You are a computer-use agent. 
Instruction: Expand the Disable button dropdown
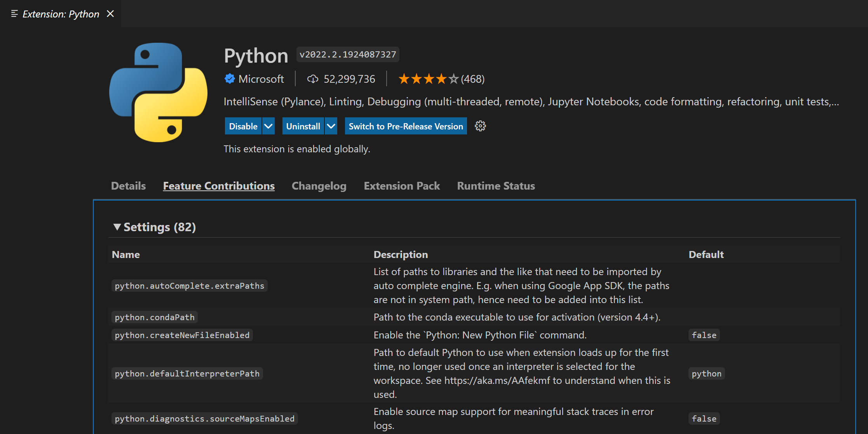267,126
